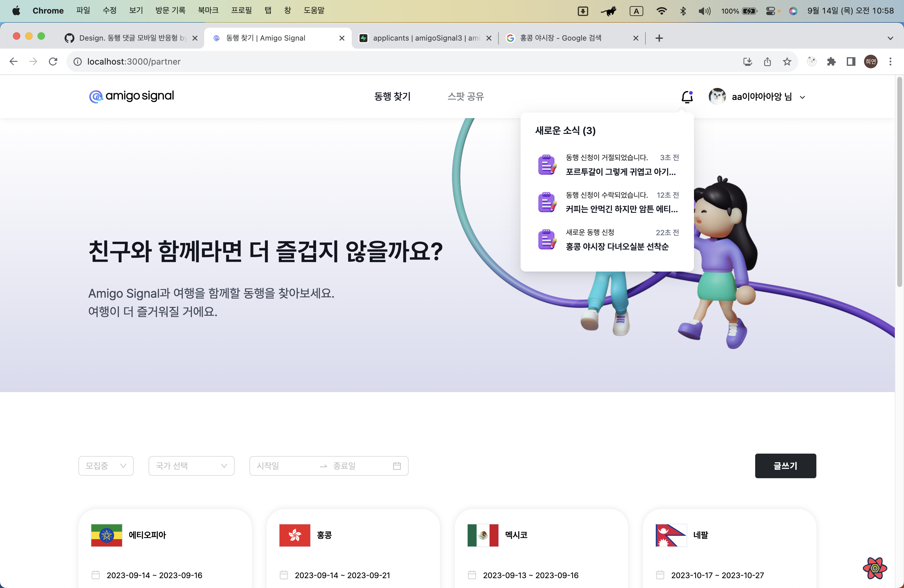Open Chrome 북마크 menu in menu bar
Viewport: 904px width, 588px height.
tap(208, 10)
